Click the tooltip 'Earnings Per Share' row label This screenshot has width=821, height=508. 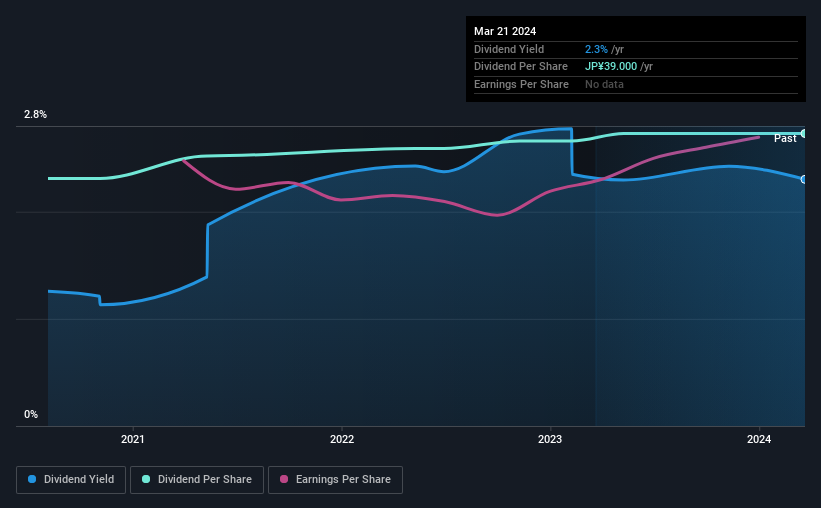pos(521,84)
